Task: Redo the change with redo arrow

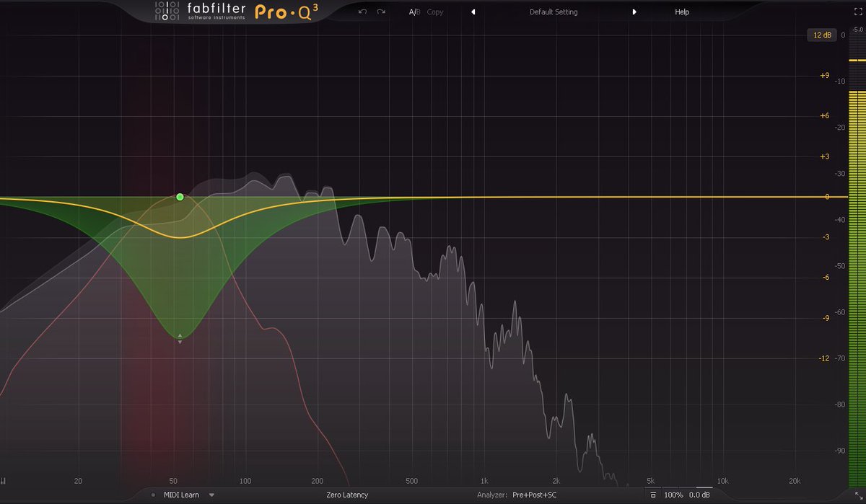Action: pos(381,12)
